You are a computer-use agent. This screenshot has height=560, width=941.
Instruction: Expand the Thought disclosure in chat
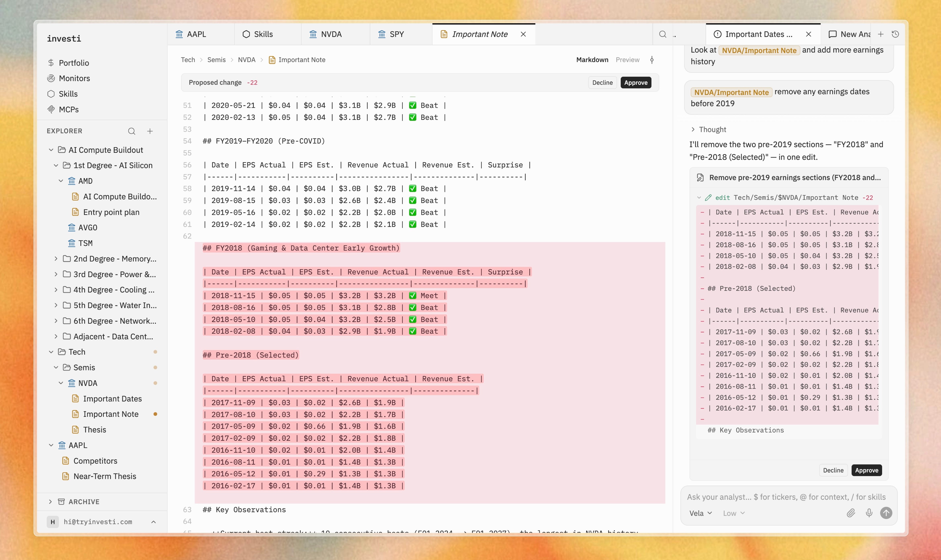point(693,130)
